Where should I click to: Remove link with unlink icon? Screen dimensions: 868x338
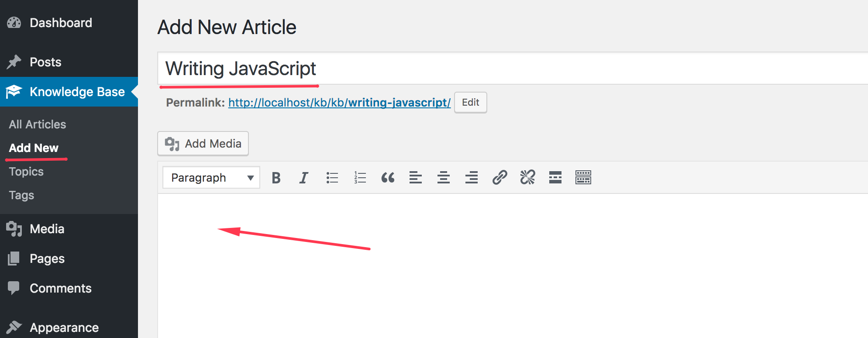click(x=527, y=178)
